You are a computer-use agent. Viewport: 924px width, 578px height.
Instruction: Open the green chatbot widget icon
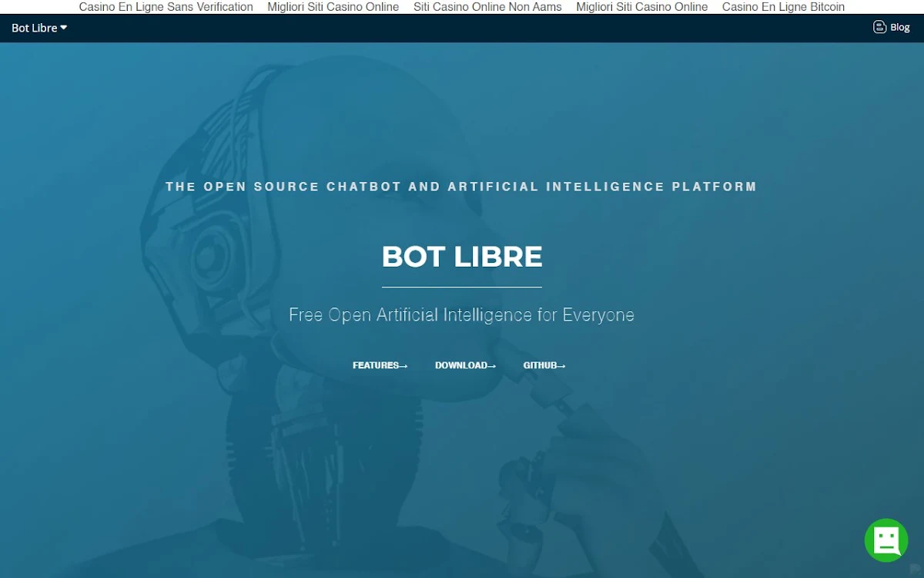coord(886,539)
